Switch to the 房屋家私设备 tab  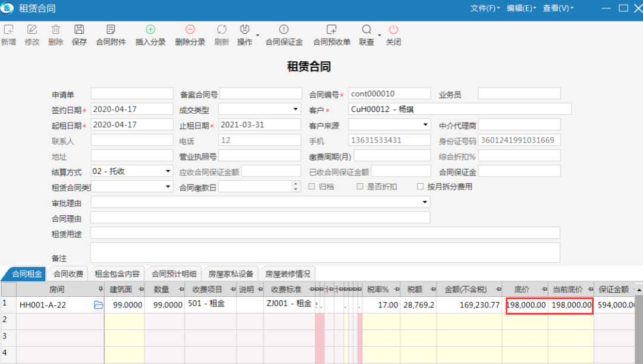pos(230,274)
